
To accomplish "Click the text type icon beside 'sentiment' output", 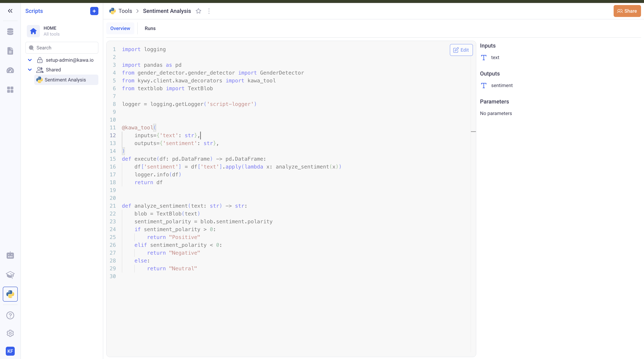I will [x=484, y=86].
